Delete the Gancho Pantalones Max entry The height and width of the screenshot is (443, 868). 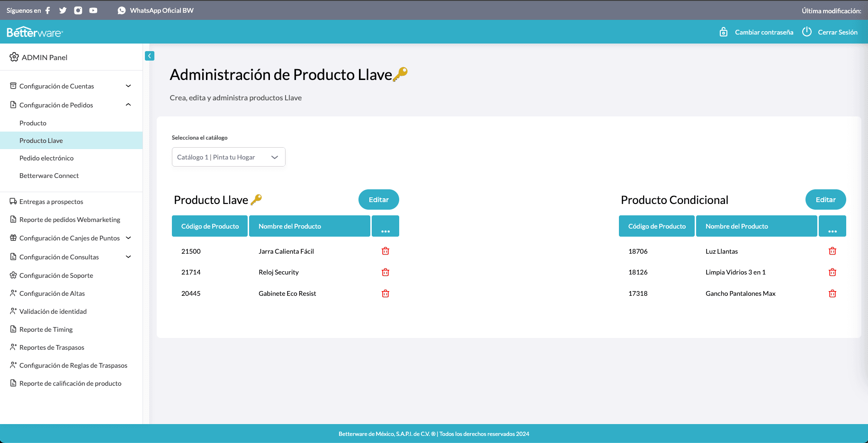coord(832,293)
